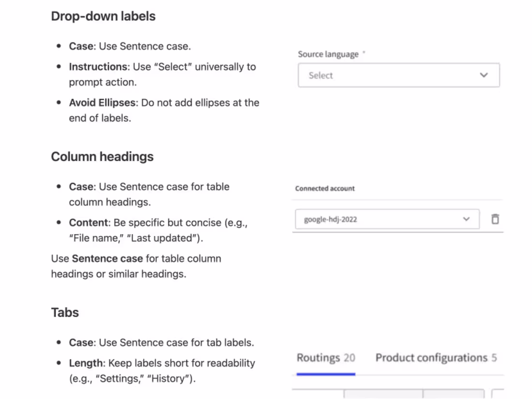Click the delete icon in the Connected account example
532x399 pixels.
495,219
